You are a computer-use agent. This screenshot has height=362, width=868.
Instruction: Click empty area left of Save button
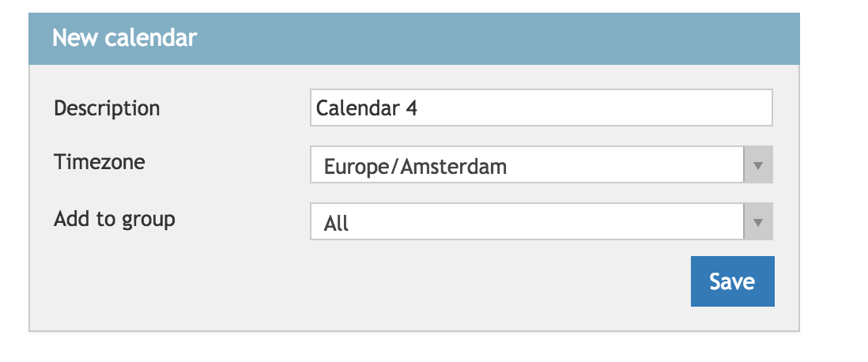point(474,281)
